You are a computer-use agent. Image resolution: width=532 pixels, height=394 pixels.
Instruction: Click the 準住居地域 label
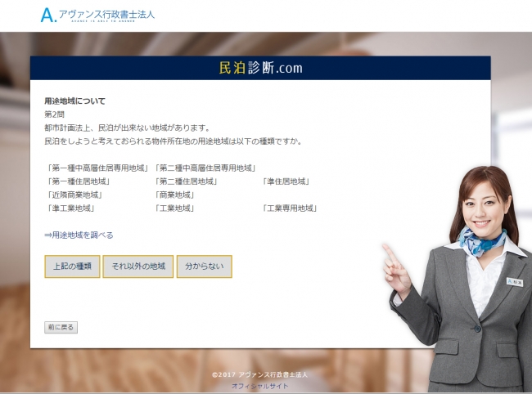click(286, 181)
